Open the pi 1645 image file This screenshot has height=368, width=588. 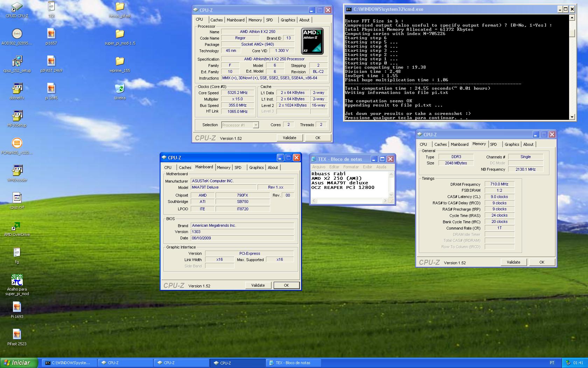click(51, 91)
